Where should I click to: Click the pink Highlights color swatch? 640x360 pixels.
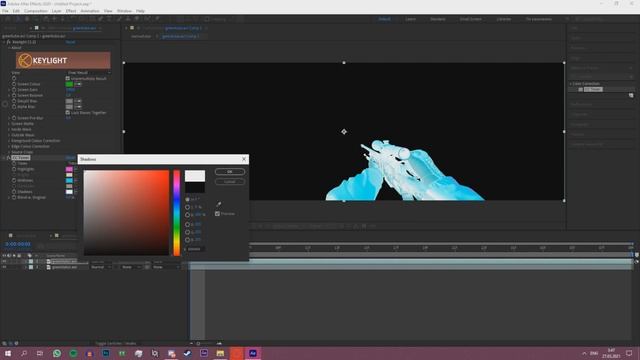[69, 169]
